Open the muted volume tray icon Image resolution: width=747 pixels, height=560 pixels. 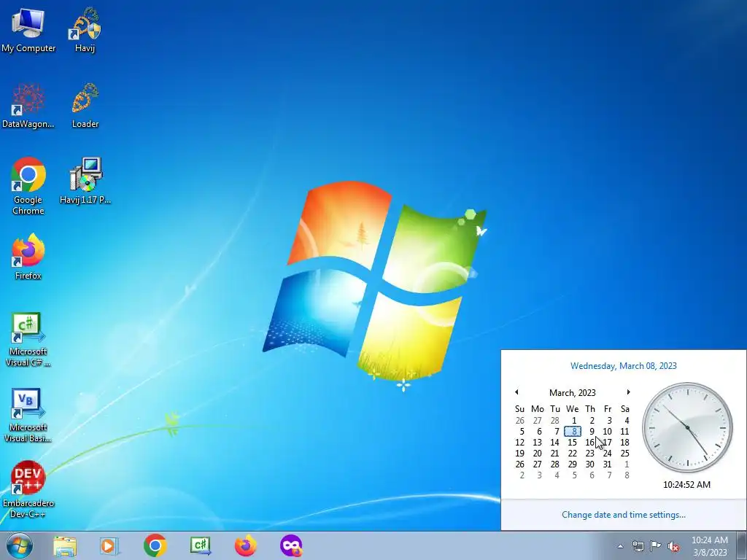[x=673, y=546]
